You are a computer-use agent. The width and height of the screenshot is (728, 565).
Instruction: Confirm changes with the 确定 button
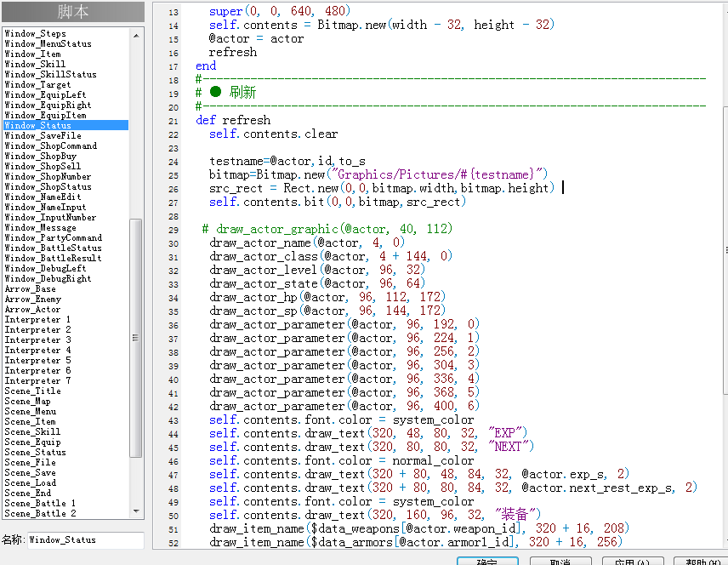(x=487, y=561)
